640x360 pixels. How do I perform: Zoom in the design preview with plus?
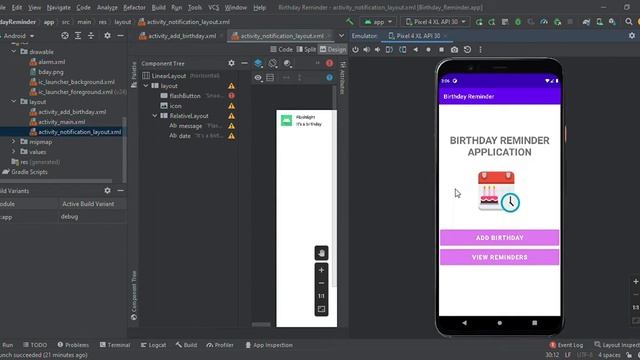tap(321, 270)
